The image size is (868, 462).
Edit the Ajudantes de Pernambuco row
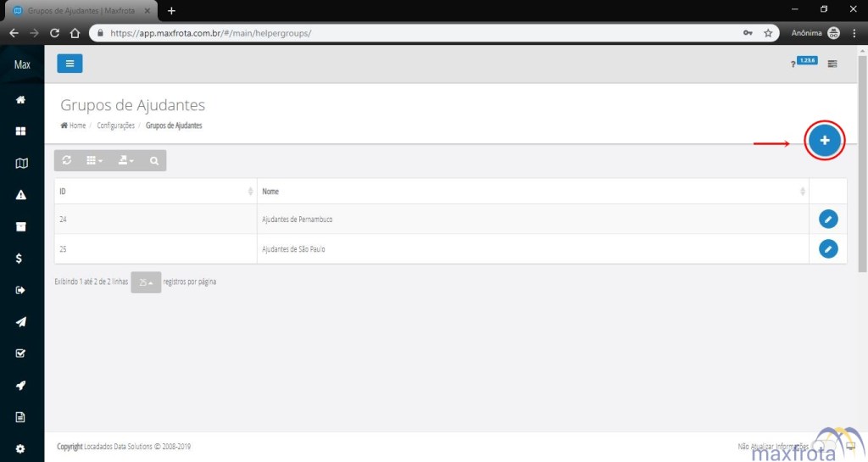(x=828, y=220)
